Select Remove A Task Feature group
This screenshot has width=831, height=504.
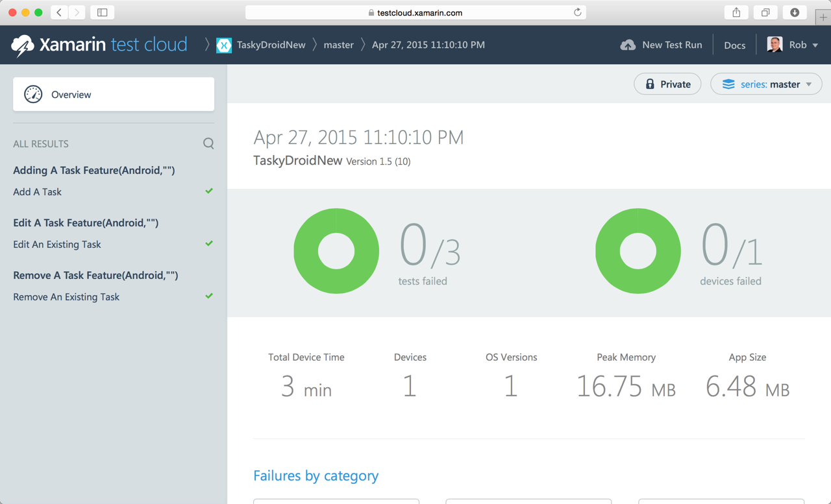(95, 275)
